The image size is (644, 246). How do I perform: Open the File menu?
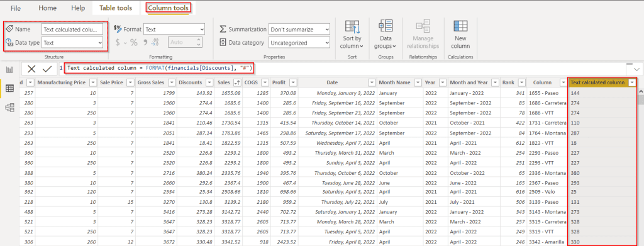[x=16, y=8]
